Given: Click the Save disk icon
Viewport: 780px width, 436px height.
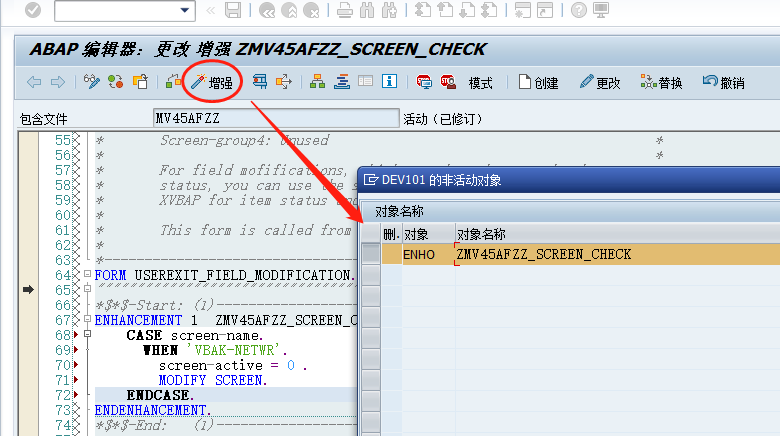Looking at the screenshot, I should (x=233, y=10).
